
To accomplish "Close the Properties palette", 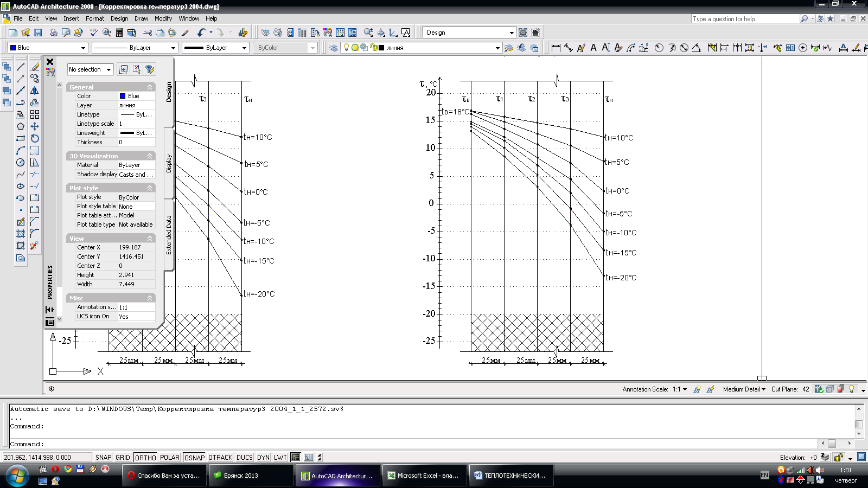I will (50, 62).
